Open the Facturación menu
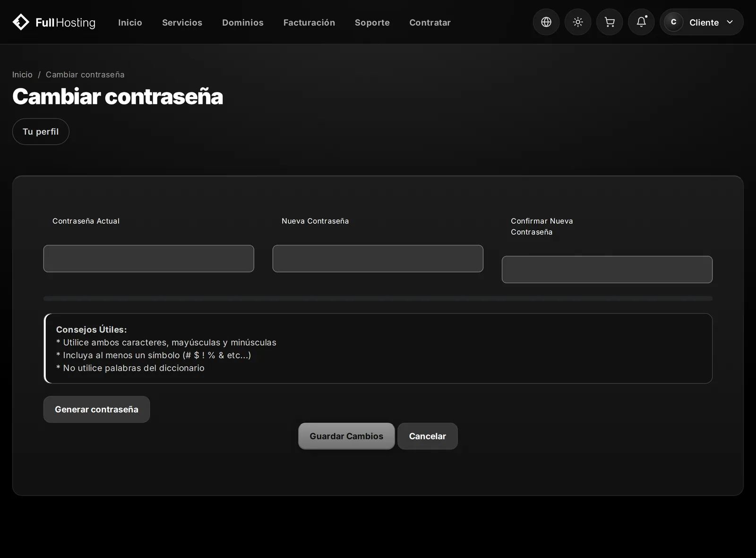The width and height of the screenshot is (756, 558). (x=309, y=23)
